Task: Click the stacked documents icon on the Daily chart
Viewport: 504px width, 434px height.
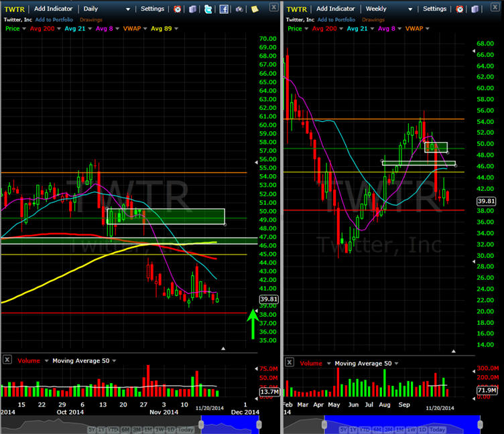Action: coord(193,9)
